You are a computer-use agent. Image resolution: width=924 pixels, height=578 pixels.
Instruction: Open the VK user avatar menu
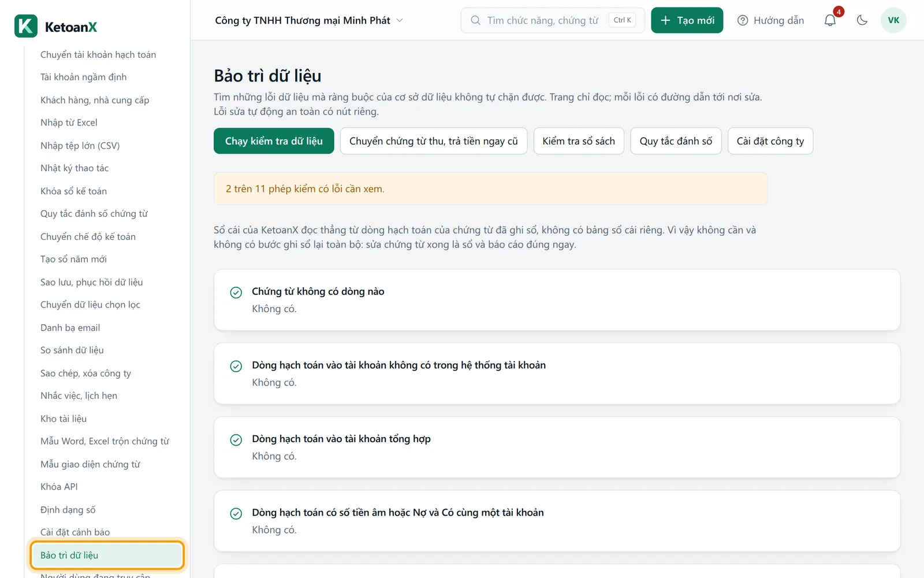click(893, 20)
